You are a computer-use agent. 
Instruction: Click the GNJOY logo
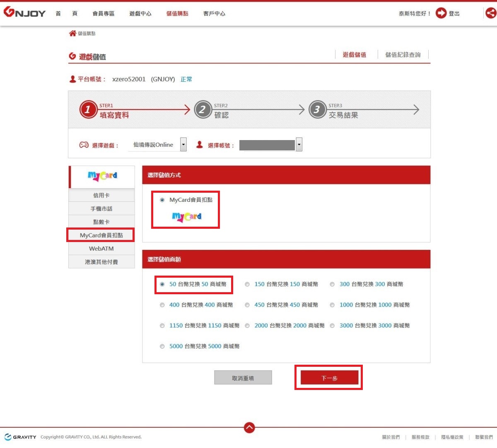24,12
